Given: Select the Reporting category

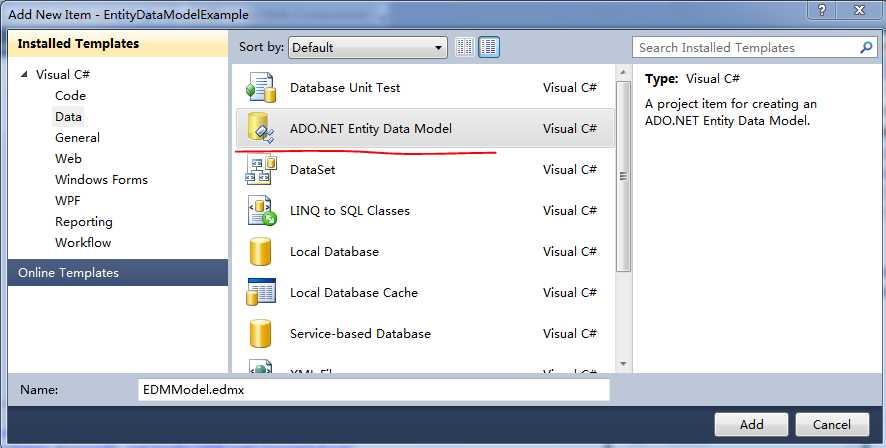Looking at the screenshot, I should click(84, 221).
